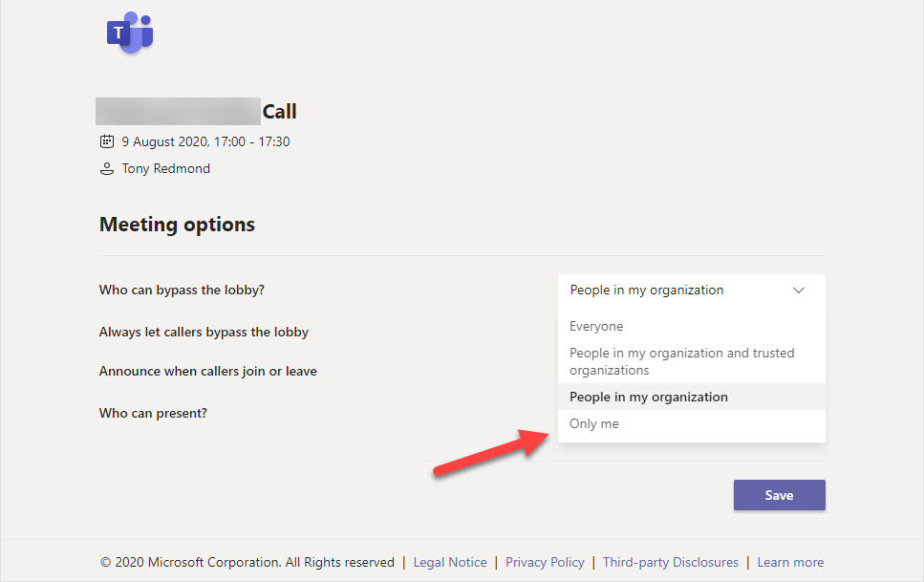Choose 'People in my organization and trusted organizations'
Image resolution: width=924 pixels, height=582 pixels.
[x=681, y=361]
